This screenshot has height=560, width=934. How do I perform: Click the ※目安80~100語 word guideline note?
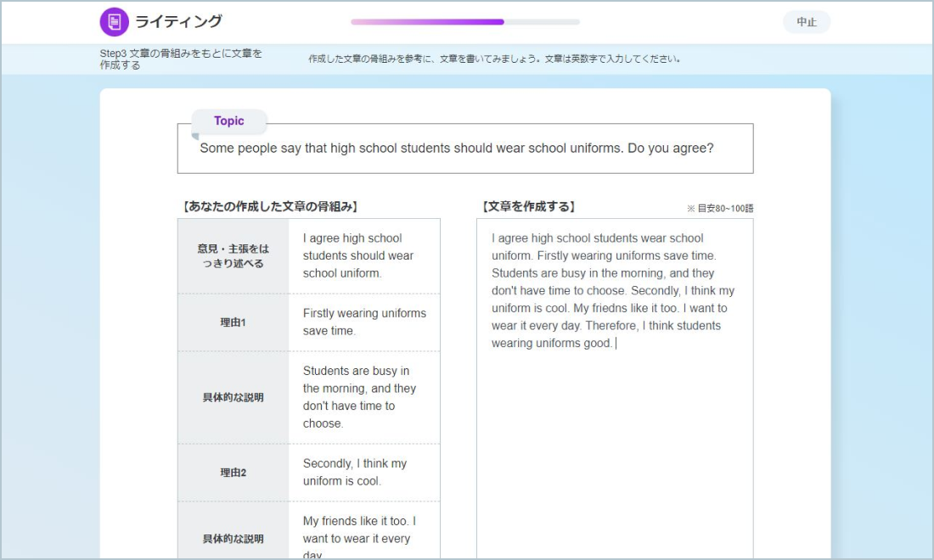[x=719, y=208]
